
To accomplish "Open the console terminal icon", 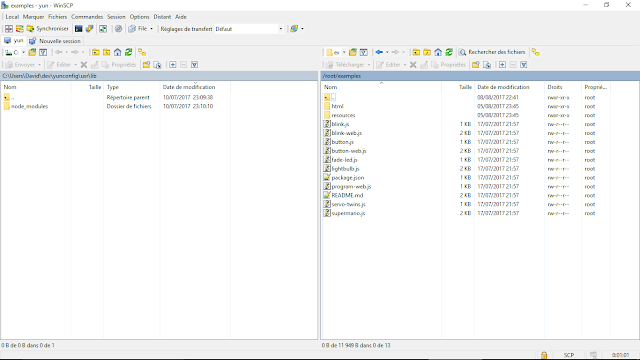I will pos(78,29).
